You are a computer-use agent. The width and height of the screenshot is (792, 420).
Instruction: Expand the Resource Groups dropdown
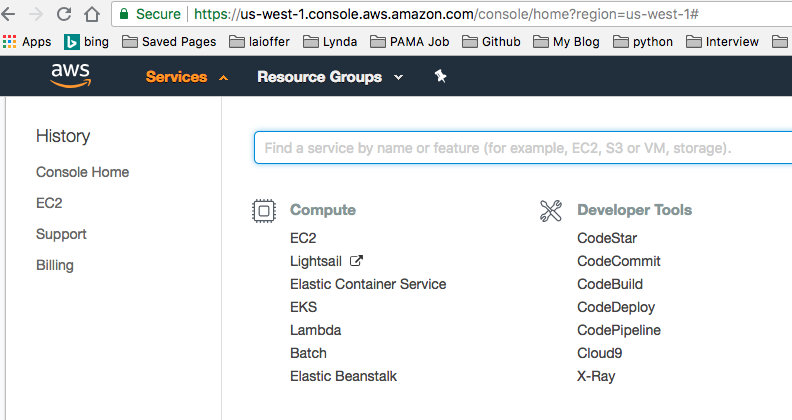330,77
